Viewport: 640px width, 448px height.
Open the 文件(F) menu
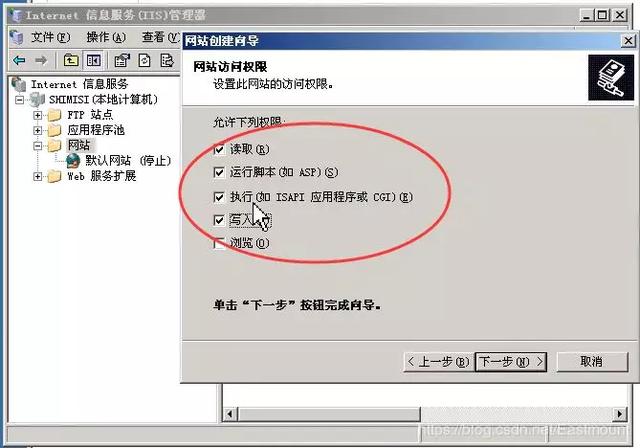tap(51, 38)
